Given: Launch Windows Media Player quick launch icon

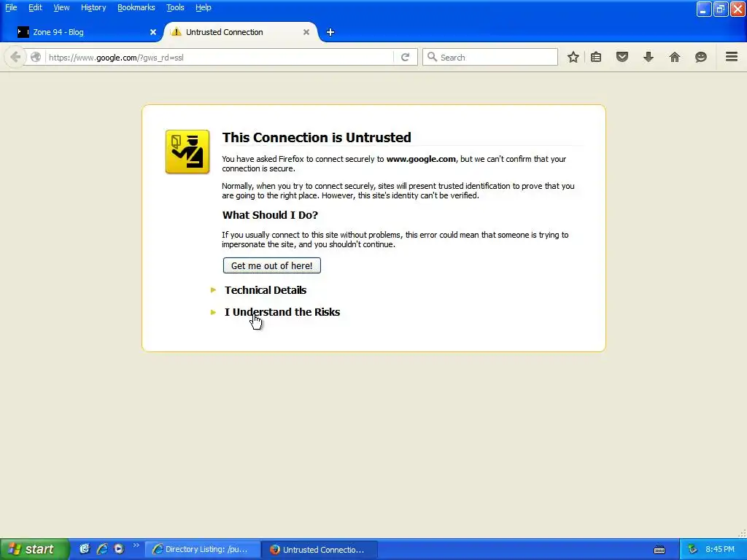Looking at the screenshot, I should (x=119, y=549).
